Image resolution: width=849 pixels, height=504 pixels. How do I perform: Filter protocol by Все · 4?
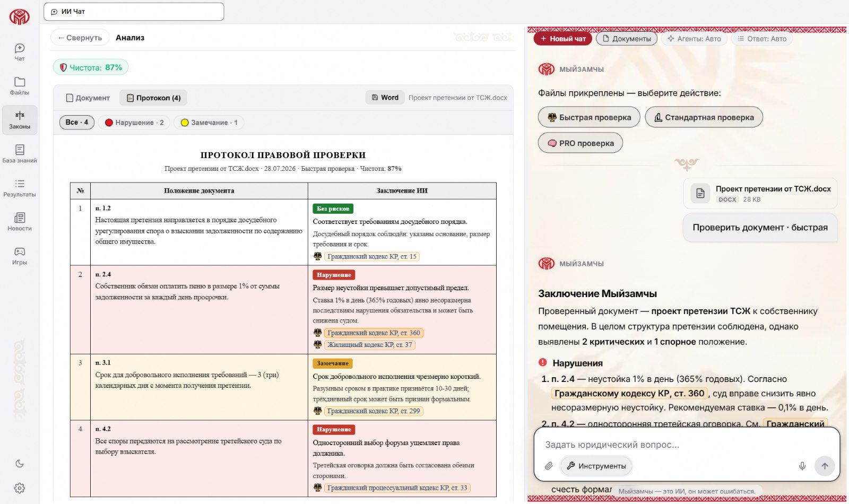pos(77,122)
